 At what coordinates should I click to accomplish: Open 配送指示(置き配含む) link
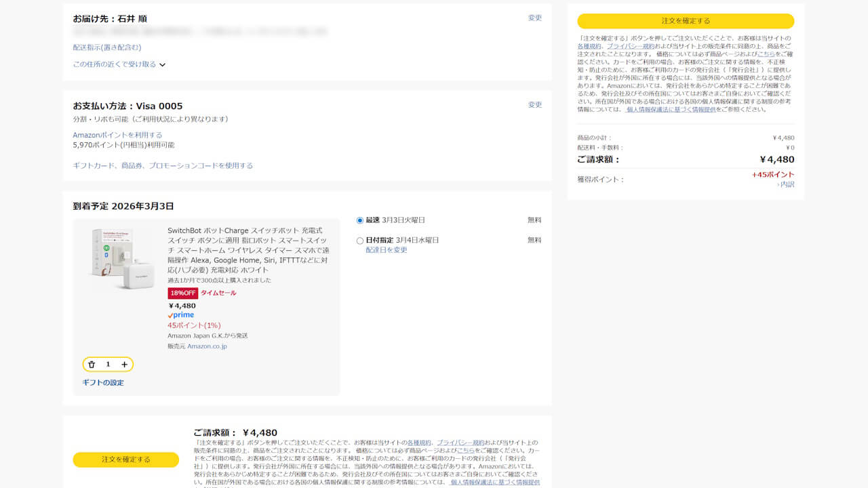(107, 47)
